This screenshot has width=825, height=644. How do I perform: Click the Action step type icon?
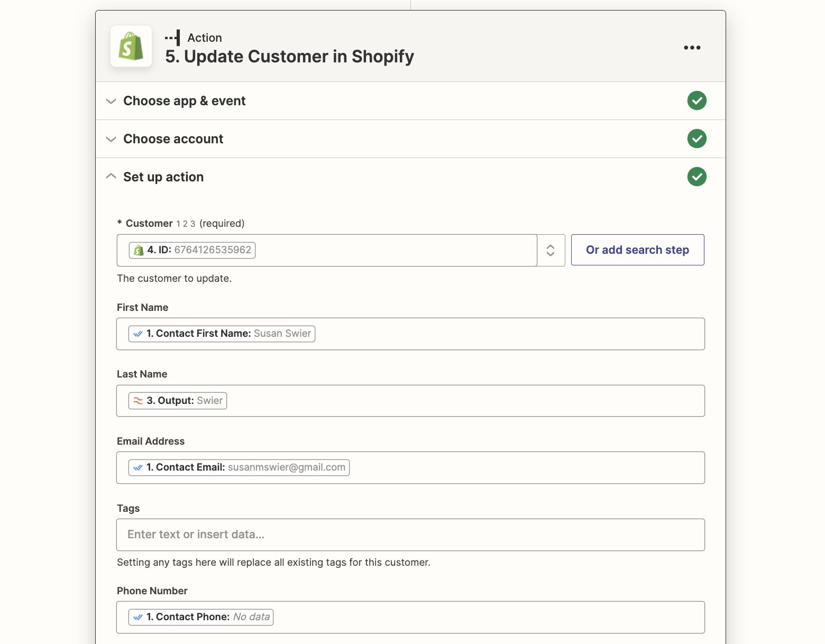(x=172, y=38)
